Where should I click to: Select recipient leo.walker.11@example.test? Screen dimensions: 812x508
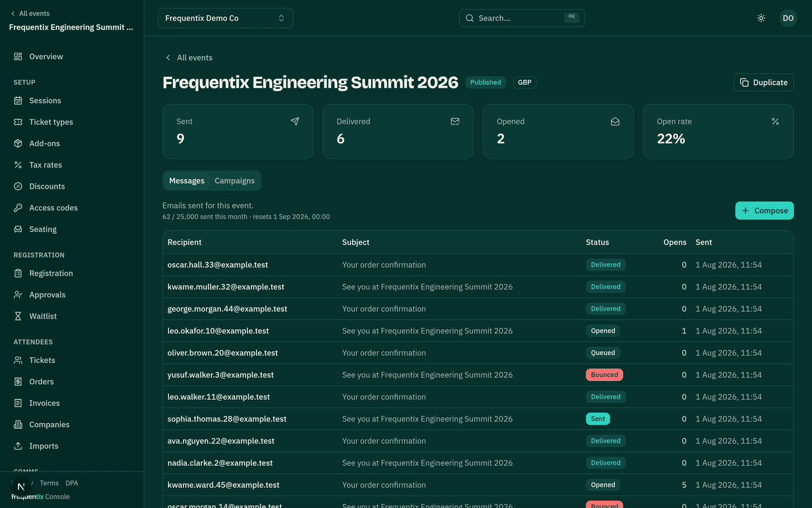tap(218, 397)
